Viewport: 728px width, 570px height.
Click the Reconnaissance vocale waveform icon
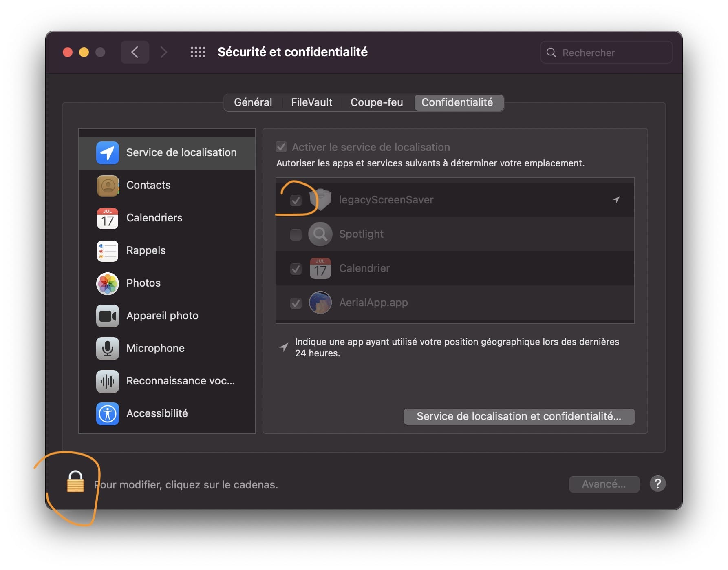(x=108, y=381)
